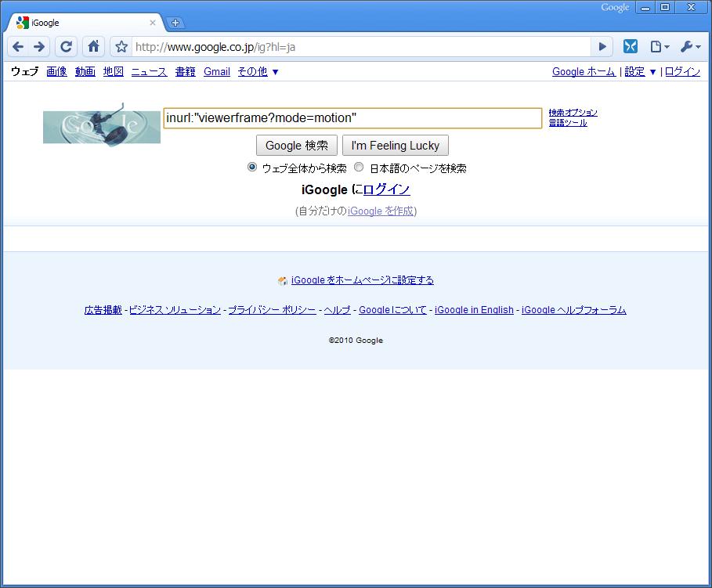Click the ログイン link at top right
This screenshot has height=588, width=712.
click(x=682, y=71)
